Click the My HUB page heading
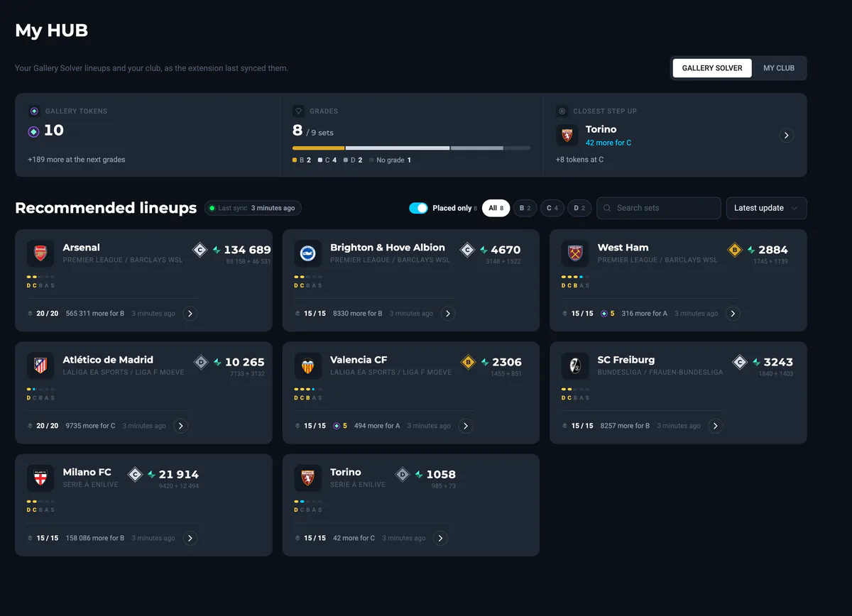This screenshot has width=852, height=616. coord(51,31)
